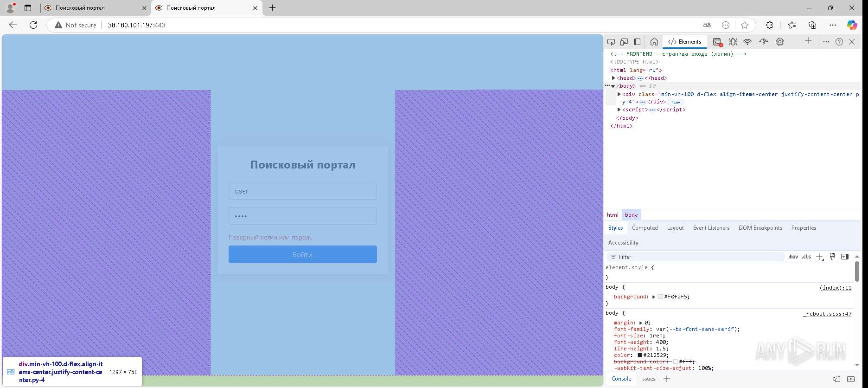Open the Network wifi icon tool
The width and height of the screenshot is (868, 388).
[x=747, y=42]
